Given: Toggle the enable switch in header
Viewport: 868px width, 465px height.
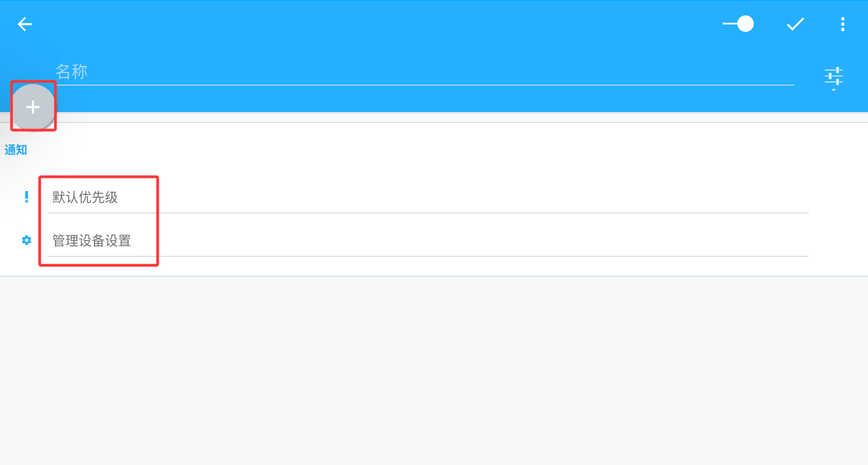Looking at the screenshot, I should (x=738, y=24).
